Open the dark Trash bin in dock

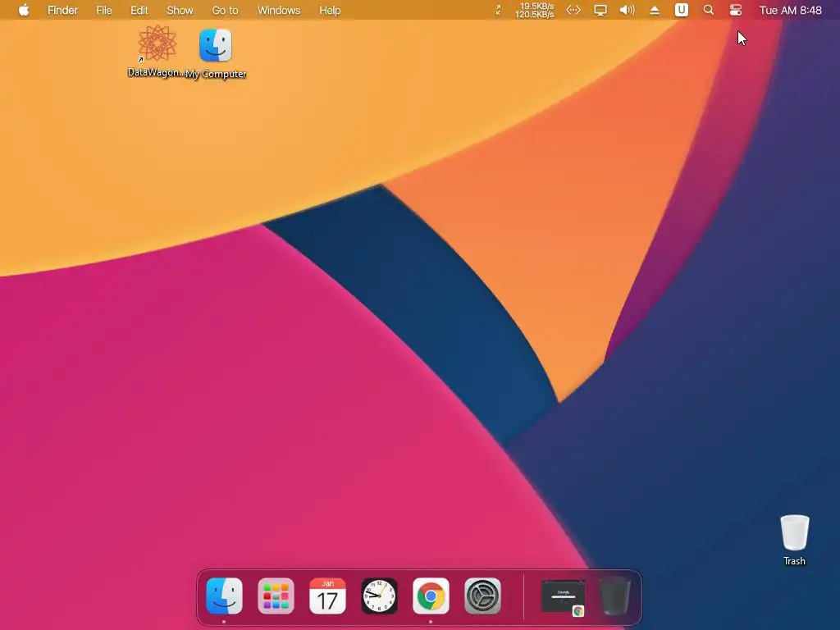pyautogui.click(x=614, y=596)
